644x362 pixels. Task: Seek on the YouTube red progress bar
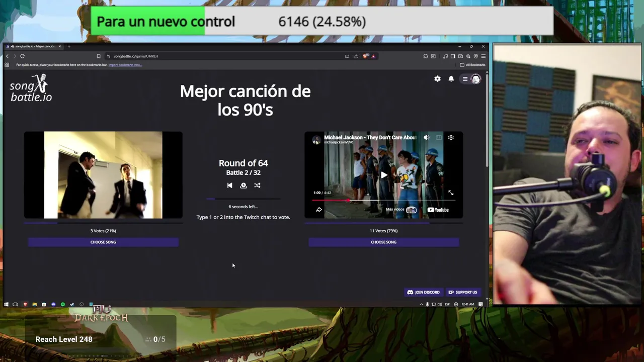tap(383, 200)
